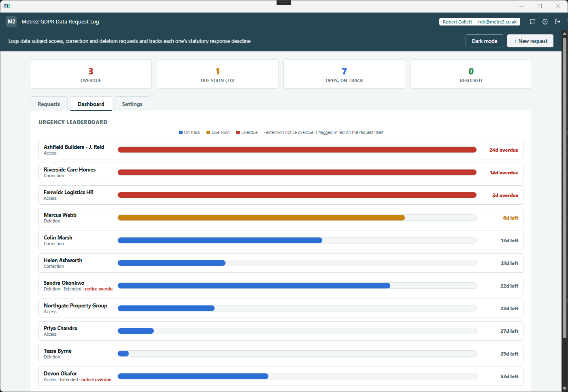568x392 pixels.
Task: Click the scrollbar down arrow
Action: (564, 388)
